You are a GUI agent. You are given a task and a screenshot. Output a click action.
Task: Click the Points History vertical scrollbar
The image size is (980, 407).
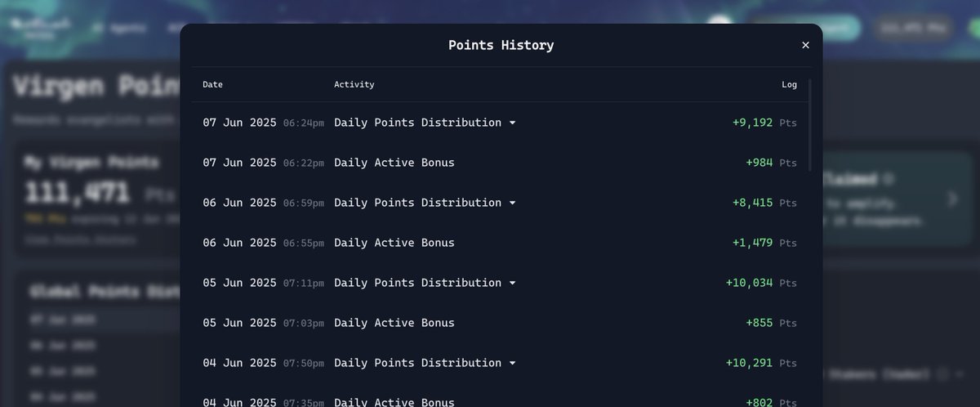[x=809, y=124]
